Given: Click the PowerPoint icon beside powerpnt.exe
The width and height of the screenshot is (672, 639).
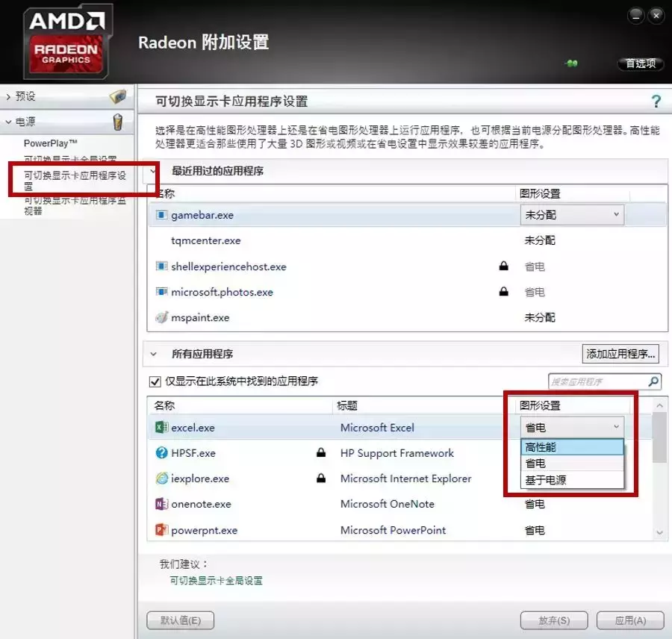Looking at the screenshot, I should 164,530.
